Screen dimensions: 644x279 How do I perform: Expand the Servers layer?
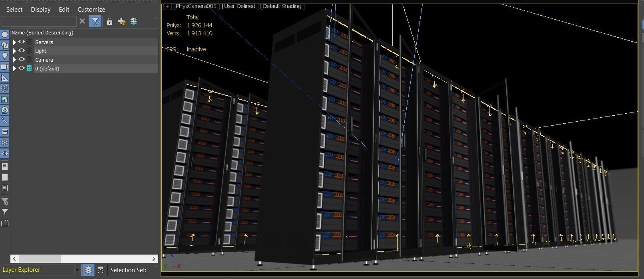click(x=14, y=42)
